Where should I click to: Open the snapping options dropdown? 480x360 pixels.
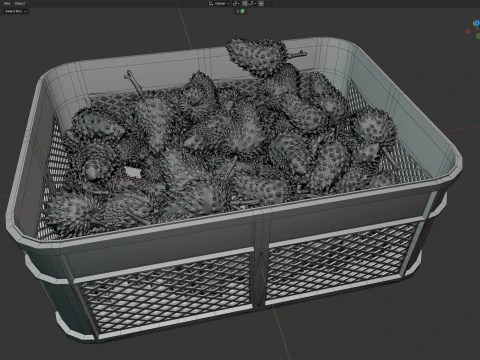click(x=252, y=3)
